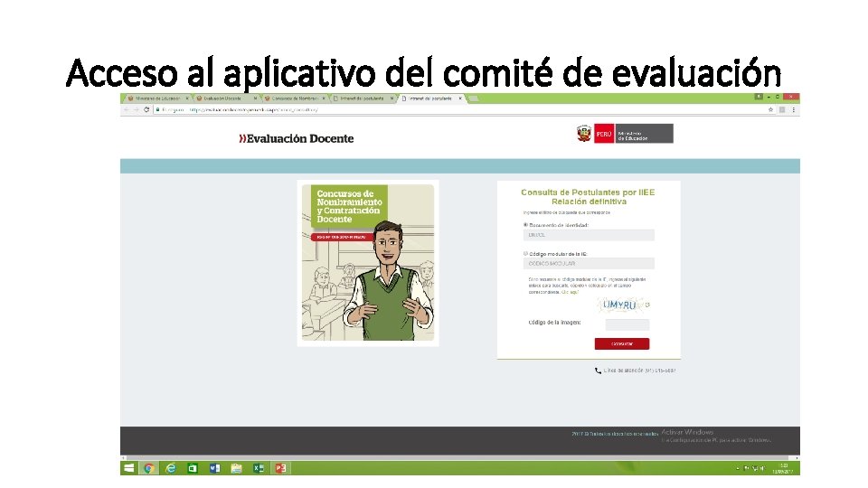This screenshot has width=868, height=488.
Task: Click the Perú Ministerio de Educación logo
Action: (x=625, y=134)
